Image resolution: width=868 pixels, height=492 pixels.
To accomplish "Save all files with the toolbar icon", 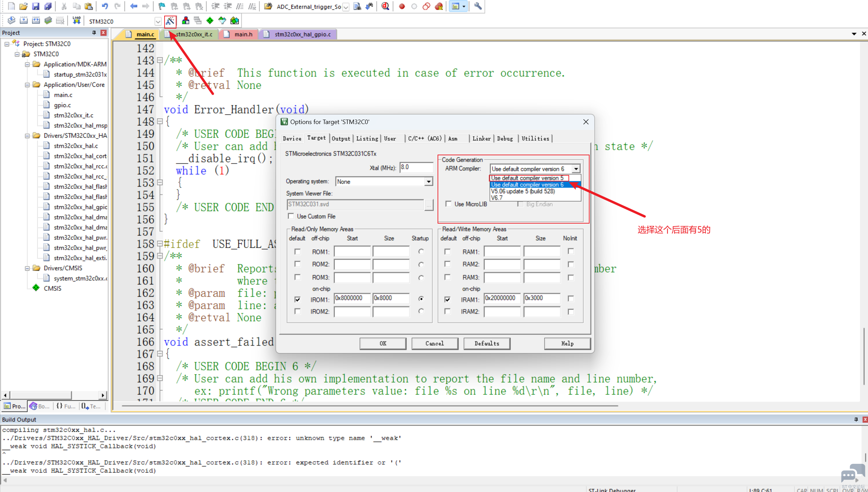I will (x=48, y=6).
